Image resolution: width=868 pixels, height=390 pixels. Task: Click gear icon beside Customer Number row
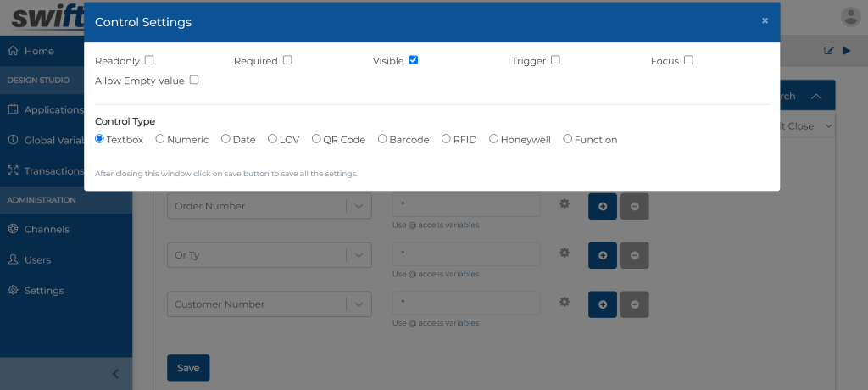[x=565, y=303]
